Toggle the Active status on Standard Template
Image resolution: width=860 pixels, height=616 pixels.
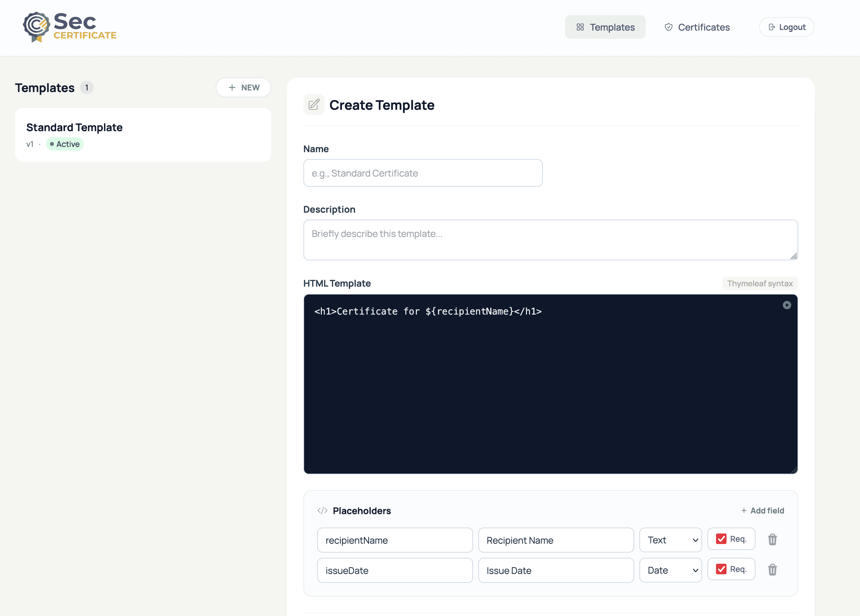tap(64, 144)
